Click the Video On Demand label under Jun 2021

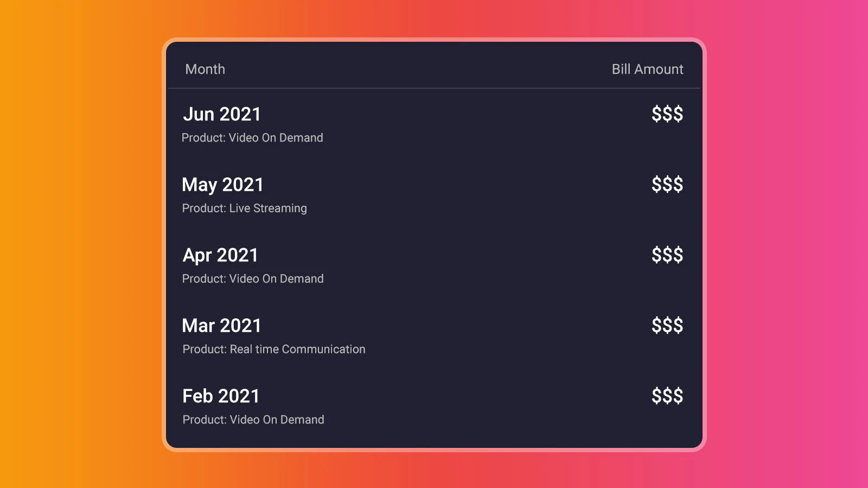[x=252, y=137]
